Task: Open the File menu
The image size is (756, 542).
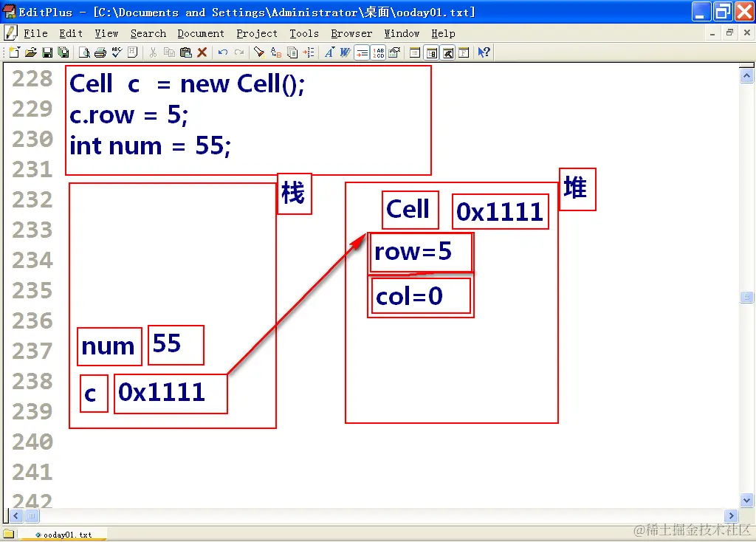Action: [x=35, y=33]
